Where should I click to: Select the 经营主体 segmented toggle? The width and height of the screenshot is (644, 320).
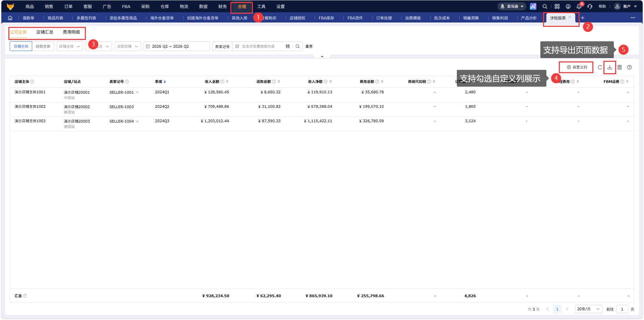click(x=43, y=46)
